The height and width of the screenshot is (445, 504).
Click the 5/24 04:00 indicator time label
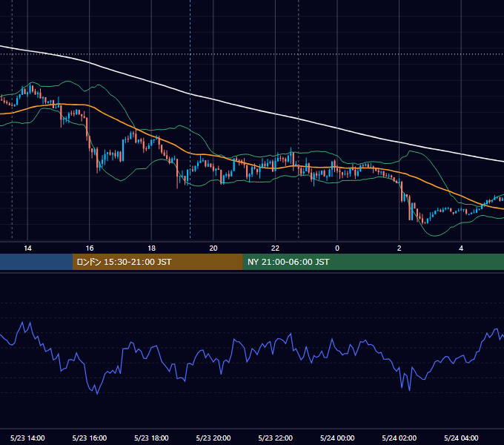tap(461, 438)
